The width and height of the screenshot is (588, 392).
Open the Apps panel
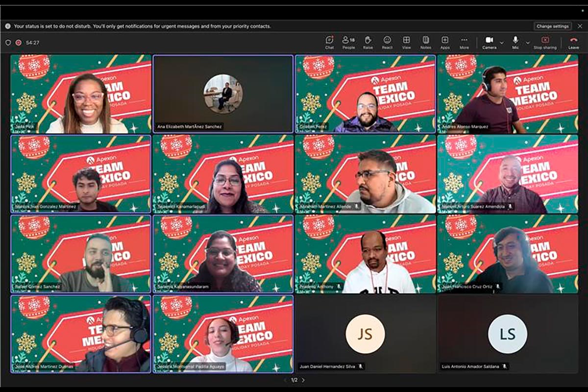[x=445, y=42]
